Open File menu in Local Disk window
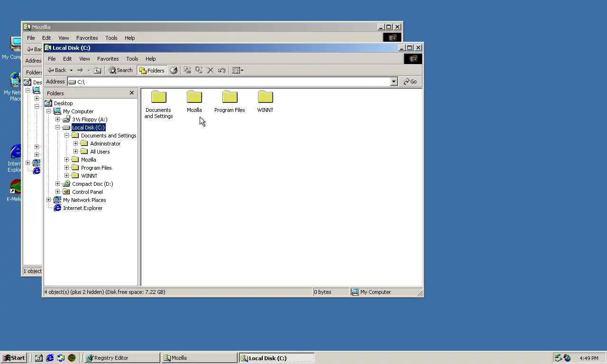607x364 pixels. 52,59
